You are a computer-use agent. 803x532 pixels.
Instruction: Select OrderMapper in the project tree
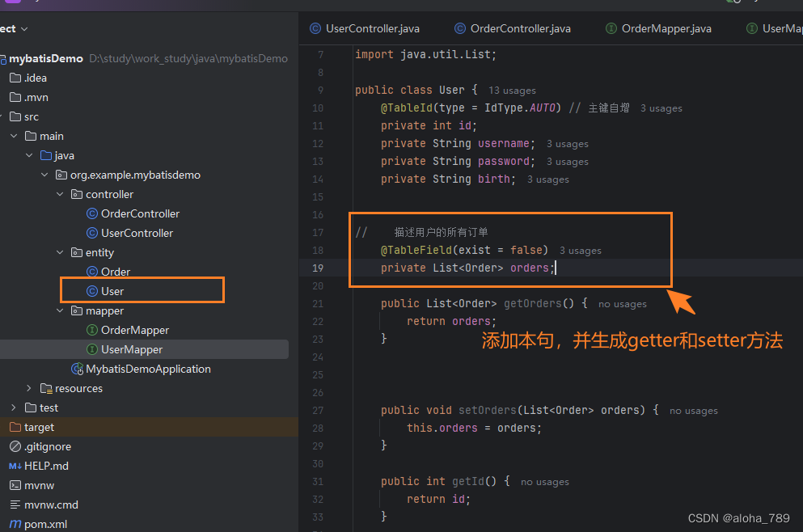coord(135,330)
